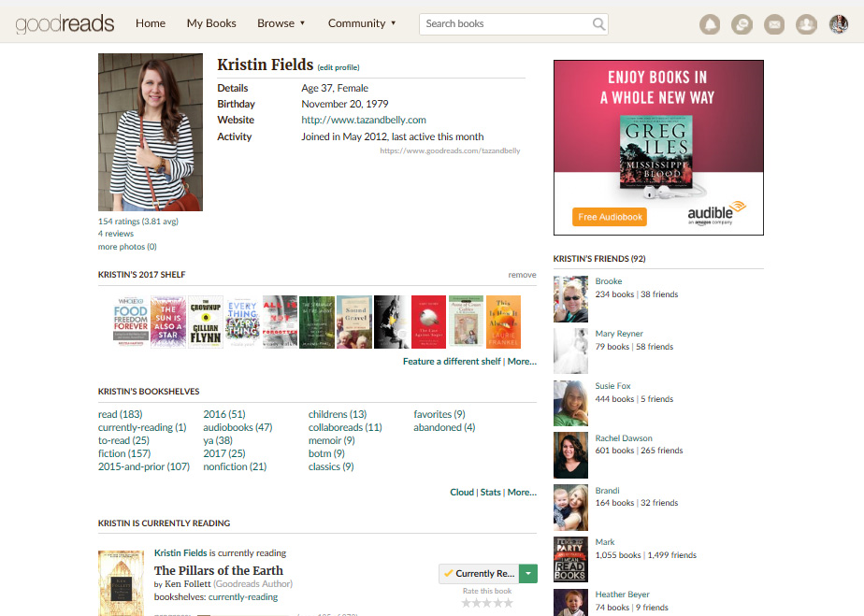Viewport: 864px width, 616px height.
Task: Open the abandoned (4) shelf
Action: (x=444, y=427)
